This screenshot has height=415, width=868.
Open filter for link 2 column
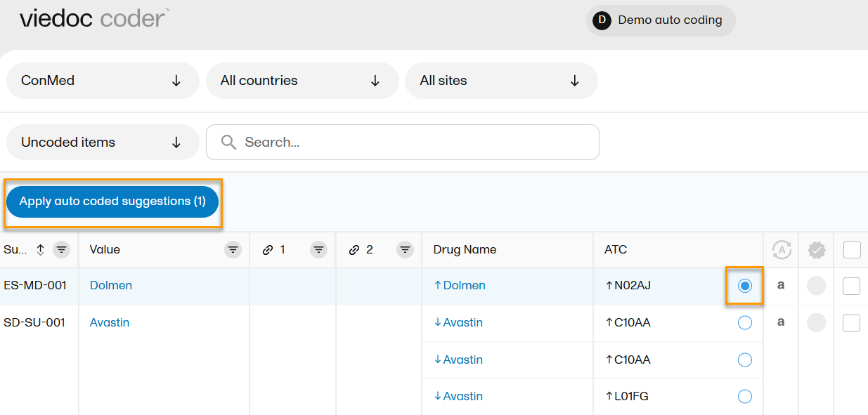click(404, 249)
